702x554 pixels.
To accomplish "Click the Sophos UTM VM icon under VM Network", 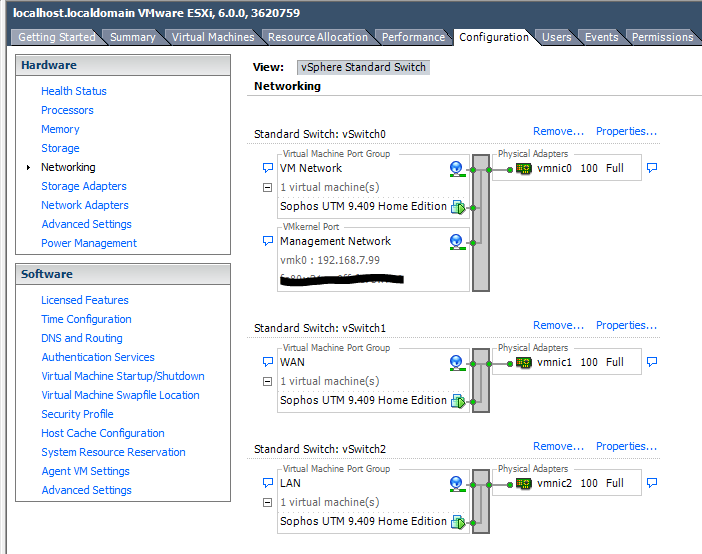I will [458, 207].
